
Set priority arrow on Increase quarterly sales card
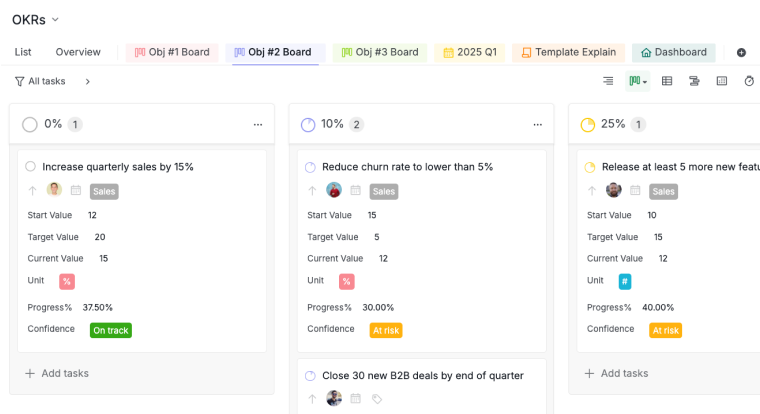32,191
